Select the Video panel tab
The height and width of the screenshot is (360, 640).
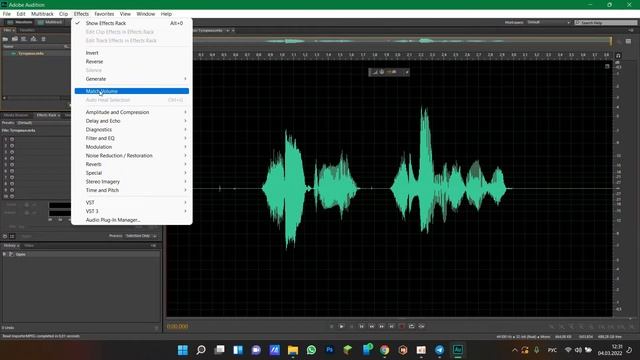pyautogui.click(x=29, y=246)
